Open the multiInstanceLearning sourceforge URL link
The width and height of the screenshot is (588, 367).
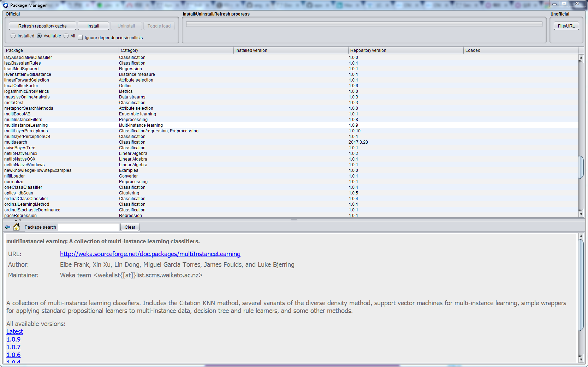pos(150,254)
